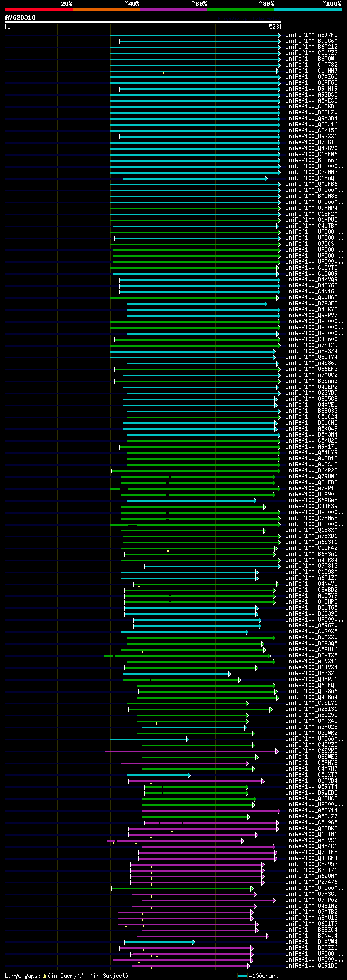This screenshot has width=347, height=980.
Task: Select the UniRef100_O82325 label
Action: [x=311, y=673]
